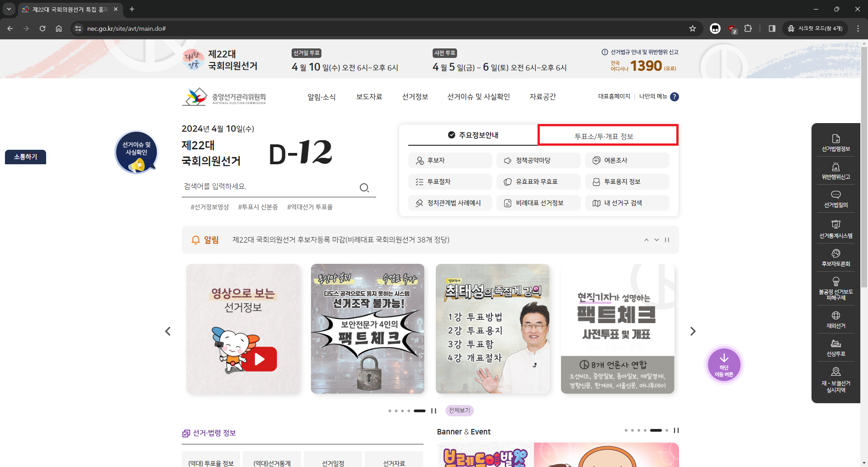Click the 선거이슈 및 사실확인 round badge
Screen dimensions: 868x467
point(136,152)
